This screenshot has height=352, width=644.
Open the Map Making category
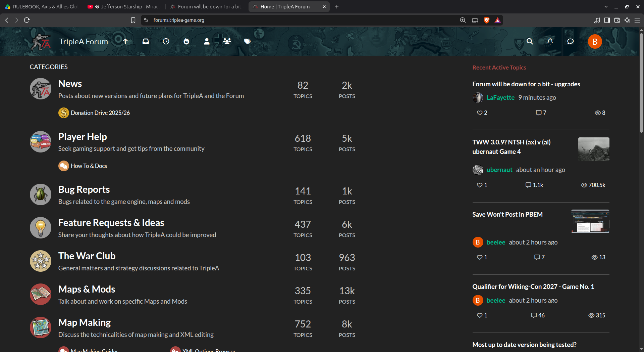coord(85,322)
